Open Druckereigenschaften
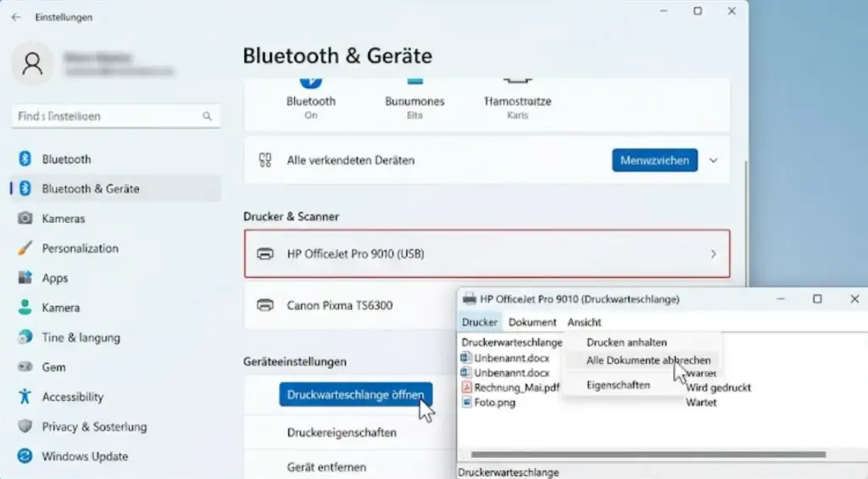The width and height of the screenshot is (868, 479). click(342, 432)
